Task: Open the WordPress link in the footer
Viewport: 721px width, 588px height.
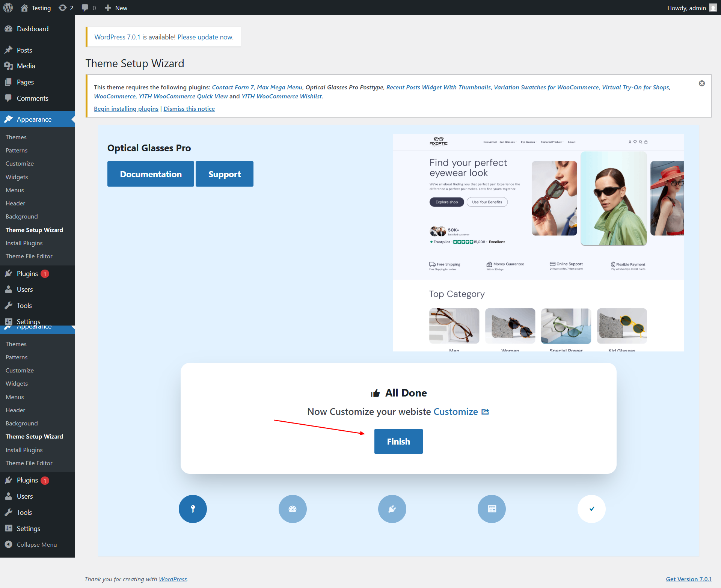Action: coord(173,579)
